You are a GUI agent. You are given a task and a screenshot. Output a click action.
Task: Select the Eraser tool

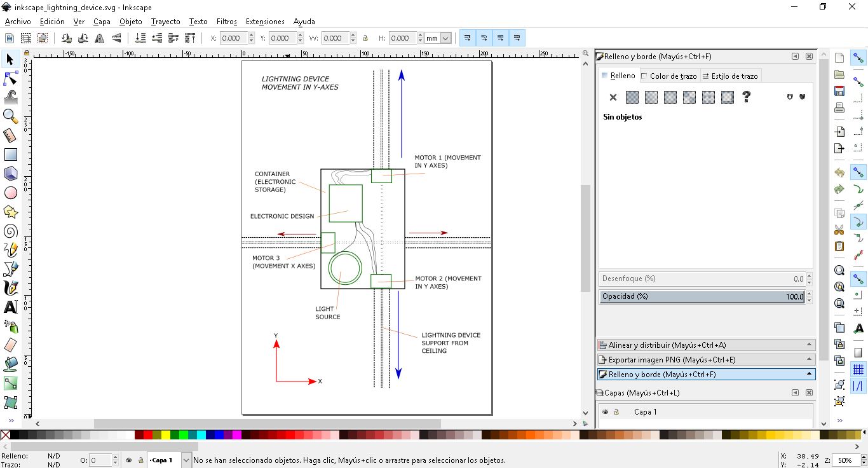click(x=10, y=345)
